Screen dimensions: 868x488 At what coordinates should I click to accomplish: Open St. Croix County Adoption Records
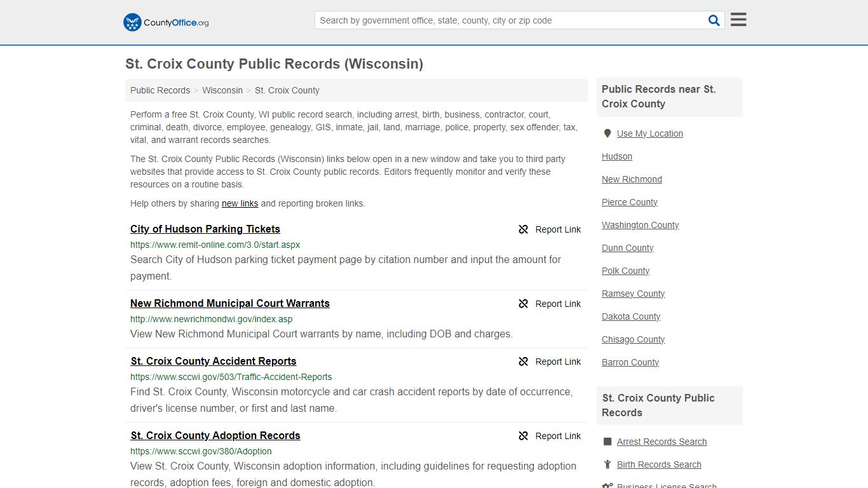[x=215, y=435]
